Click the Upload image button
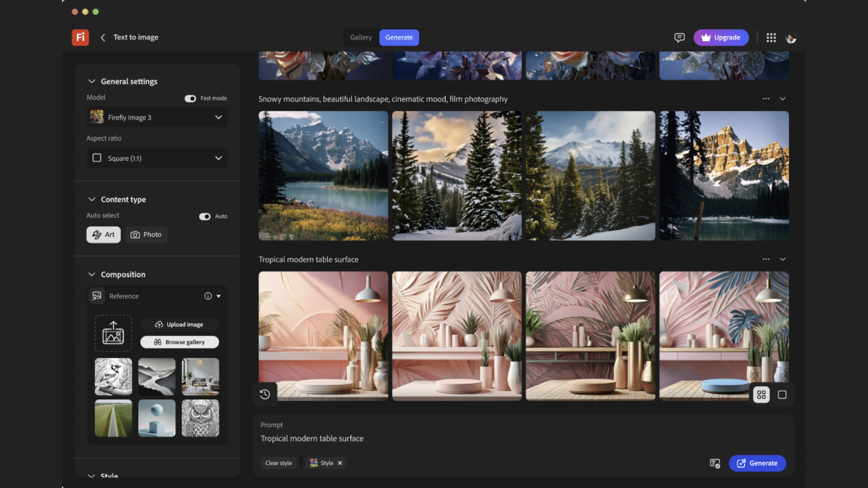The height and width of the screenshot is (488, 868). point(179,324)
